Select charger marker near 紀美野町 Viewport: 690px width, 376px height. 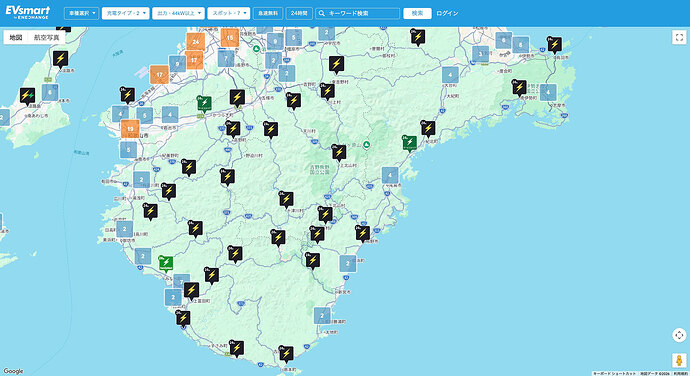(189, 167)
